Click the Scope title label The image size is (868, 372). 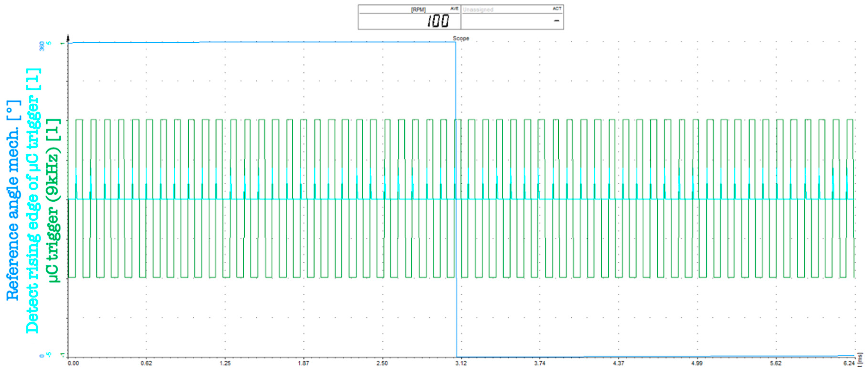point(461,39)
